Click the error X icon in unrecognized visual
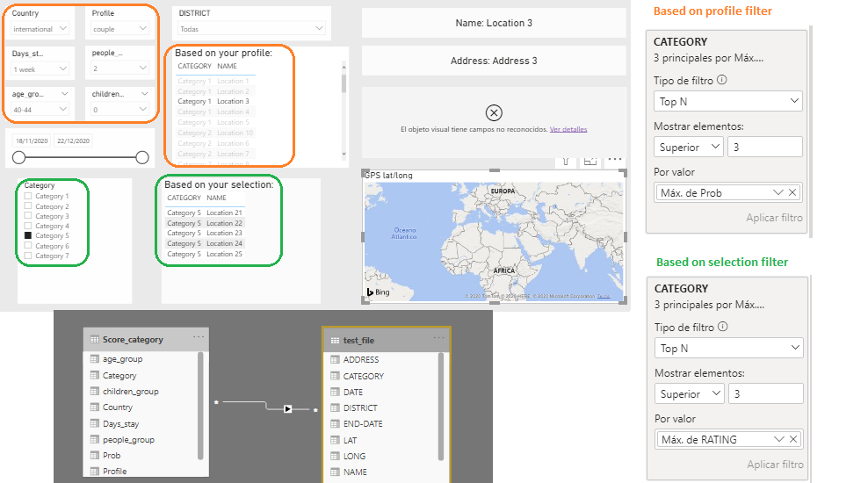The image size is (868, 483). [x=494, y=113]
